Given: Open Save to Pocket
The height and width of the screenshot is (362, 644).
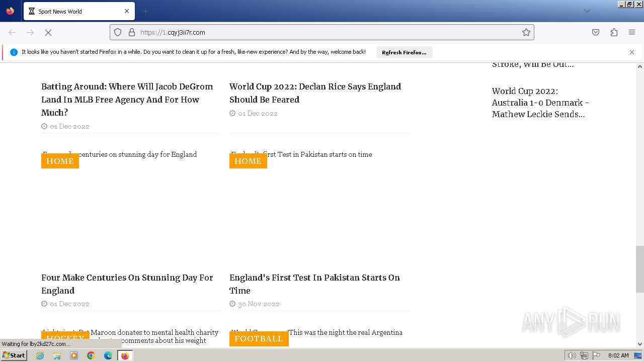Looking at the screenshot, I should pos(596,32).
